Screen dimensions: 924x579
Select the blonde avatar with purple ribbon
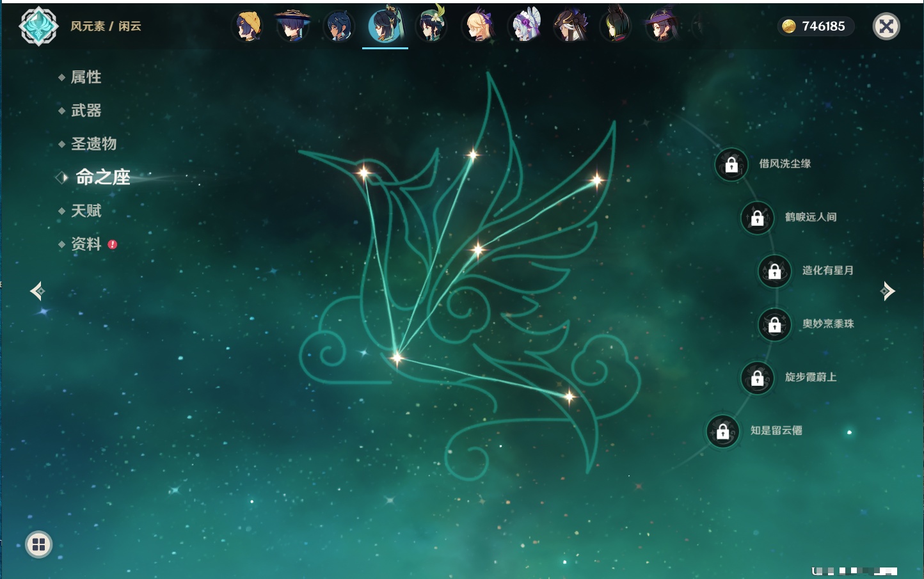pos(478,26)
